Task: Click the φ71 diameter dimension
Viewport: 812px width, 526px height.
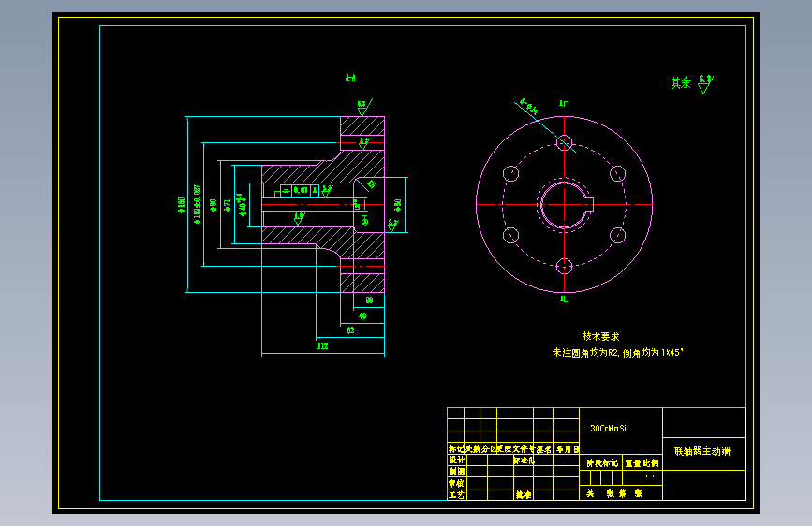Action: point(227,206)
